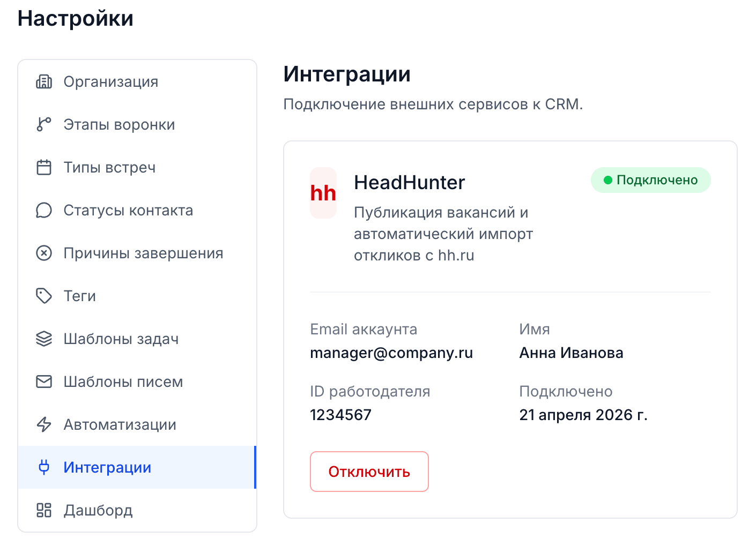Open Причины завершения settings
The width and height of the screenshot is (756, 538).
137,253
